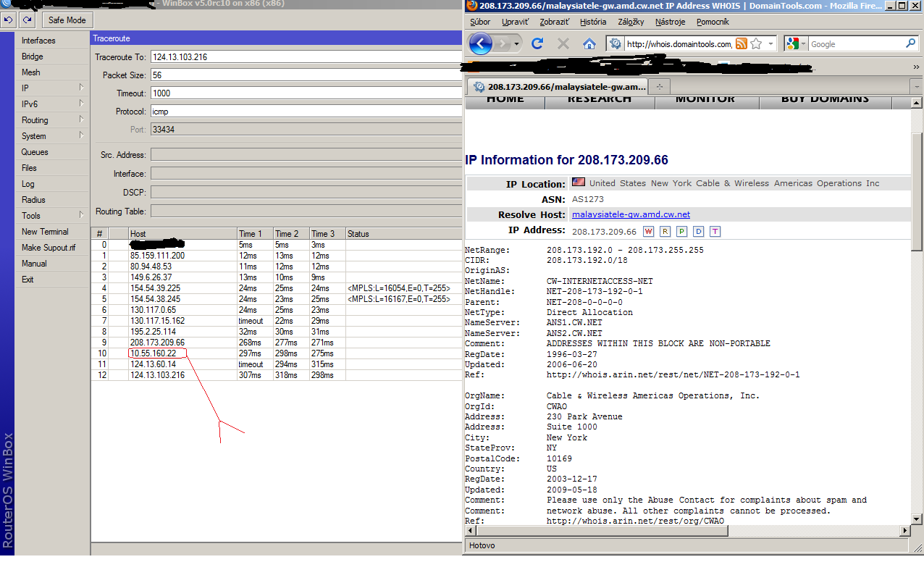Bookmark this page with the star icon

pos(756,43)
